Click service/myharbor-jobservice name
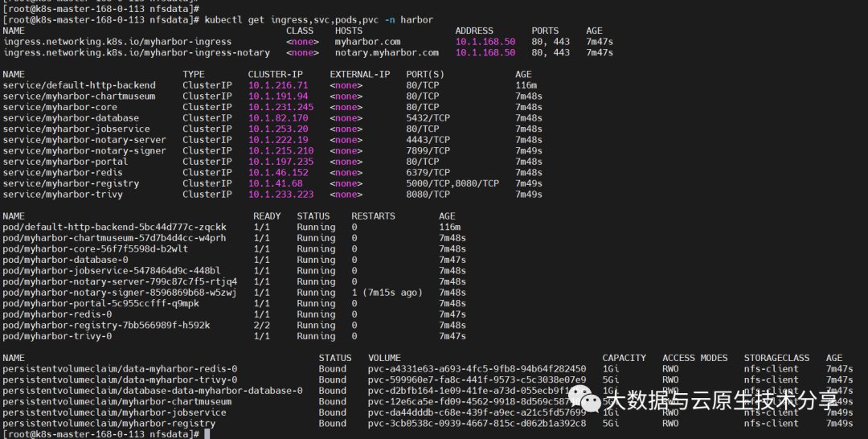Viewport: 868px width, 439px height. coord(76,129)
